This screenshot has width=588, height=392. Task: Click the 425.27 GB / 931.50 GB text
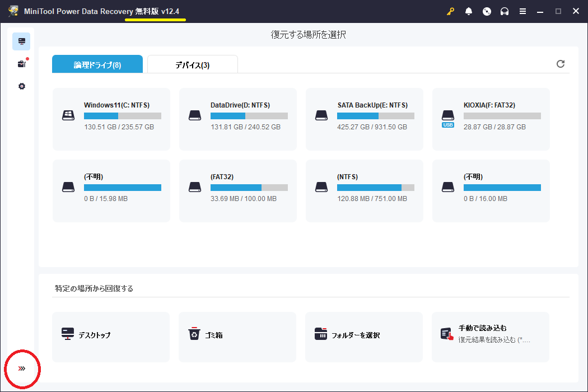[x=372, y=127]
